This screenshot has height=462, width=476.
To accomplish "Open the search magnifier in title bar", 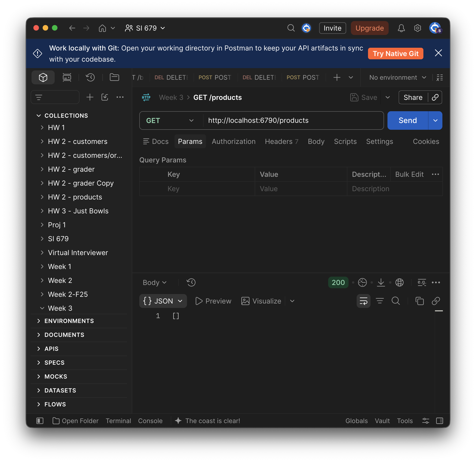I will pyautogui.click(x=291, y=28).
